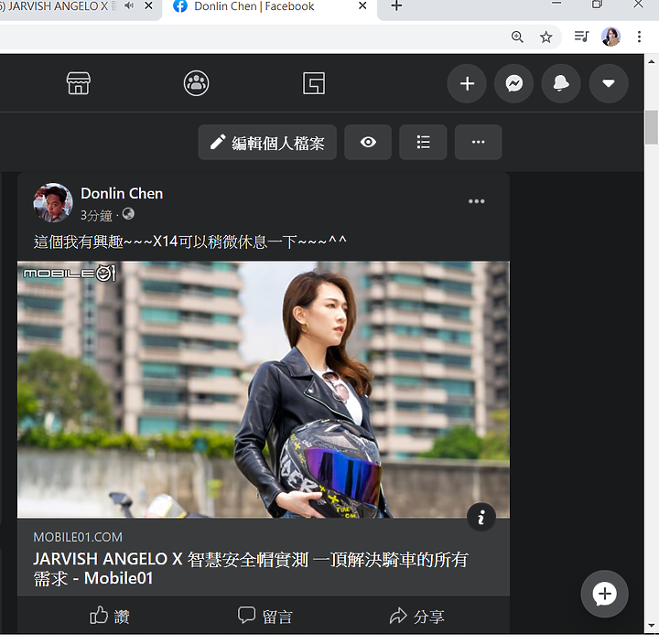Open the Gaming icon in top bar
This screenshot has width=659, height=644.
(314, 83)
